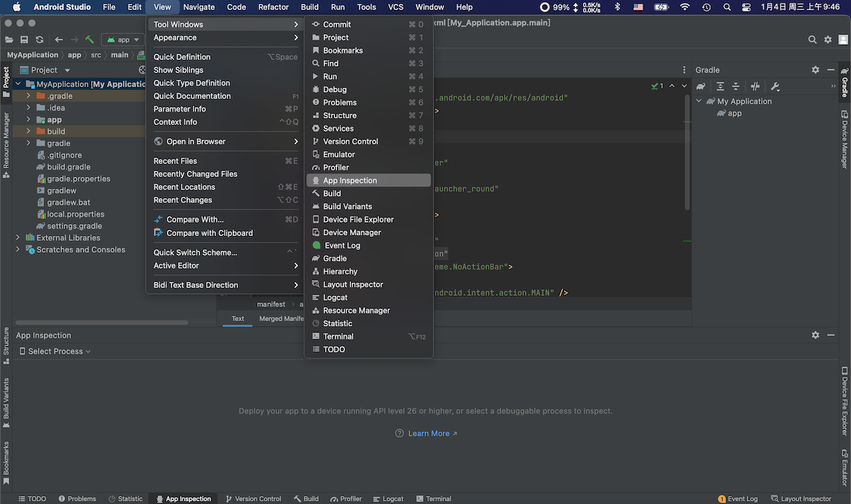This screenshot has height=504, width=851.
Task: Expand all in Gradle panel
Action: [x=720, y=86]
